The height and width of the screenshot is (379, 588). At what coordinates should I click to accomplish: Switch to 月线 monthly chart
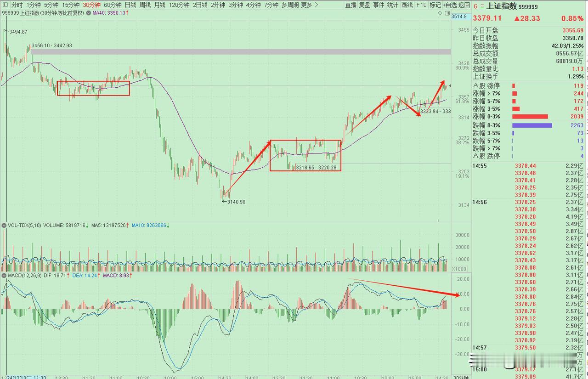coord(160,5)
